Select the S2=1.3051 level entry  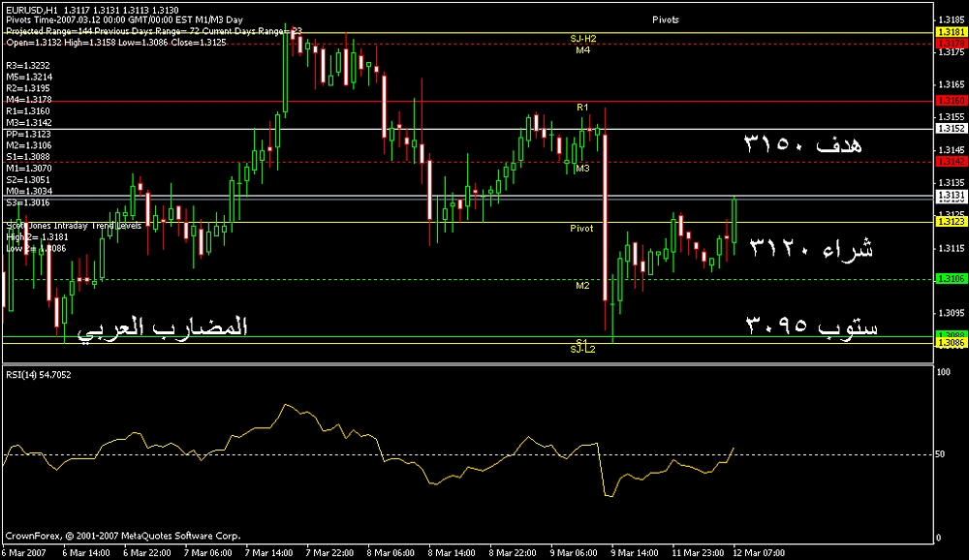click(28, 180)
